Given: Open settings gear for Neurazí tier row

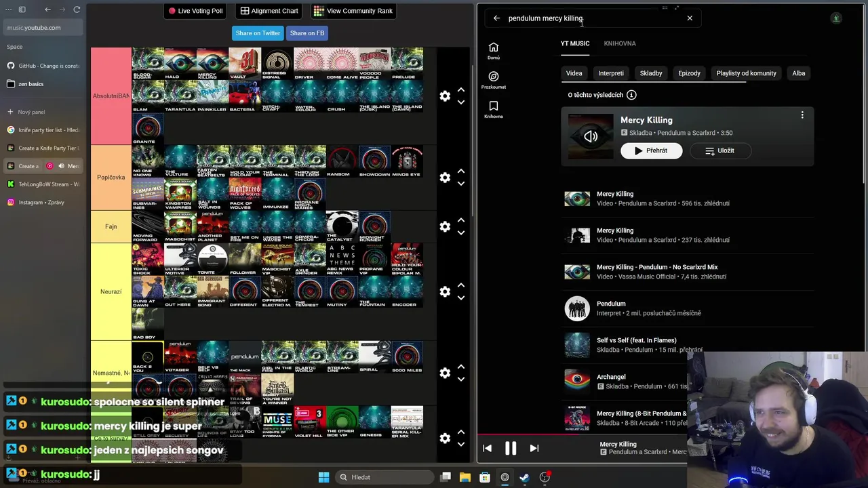Looking at the screenshot, I should point(445,291).
